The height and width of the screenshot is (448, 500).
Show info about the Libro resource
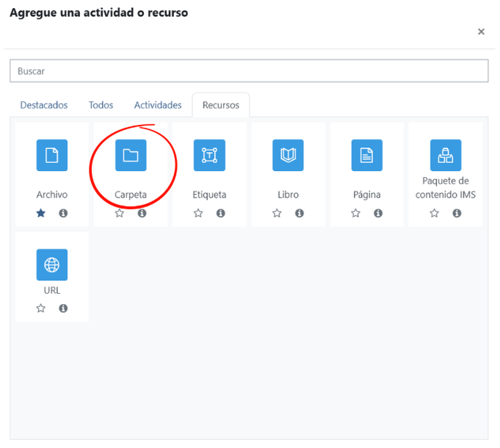299,213
